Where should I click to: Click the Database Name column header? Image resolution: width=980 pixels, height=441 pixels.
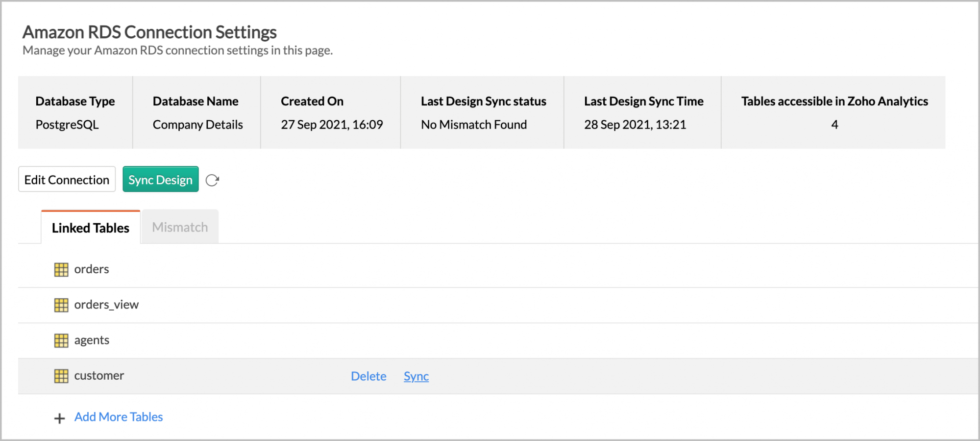[x=196, y=101]
